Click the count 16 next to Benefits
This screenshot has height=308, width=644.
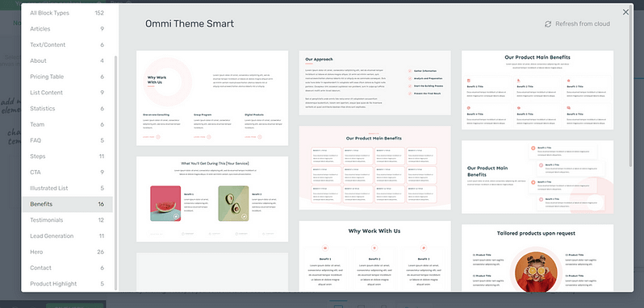(x=101, y=204)
